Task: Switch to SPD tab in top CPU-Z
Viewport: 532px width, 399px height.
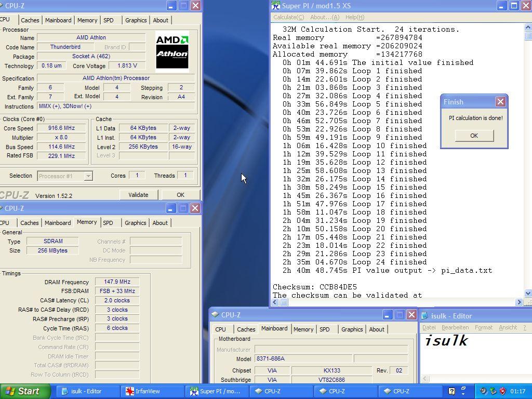Action: click(109, 20)
